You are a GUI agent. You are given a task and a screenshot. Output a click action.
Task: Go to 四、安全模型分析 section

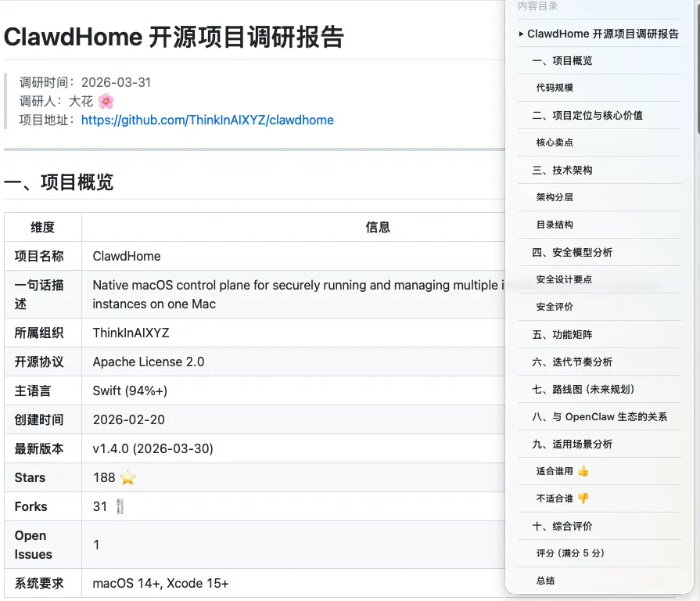(572, 252)
